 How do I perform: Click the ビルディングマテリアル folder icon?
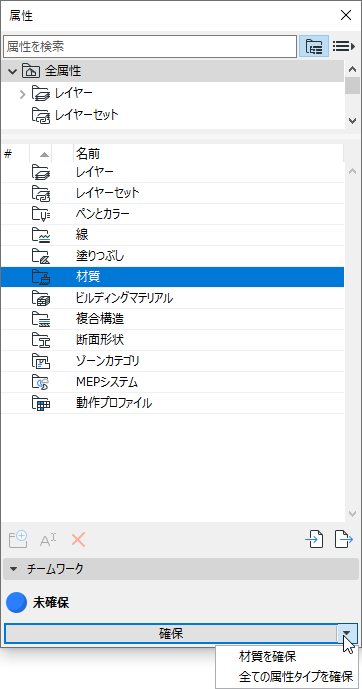pyautogui.click(x=41, y=298)
